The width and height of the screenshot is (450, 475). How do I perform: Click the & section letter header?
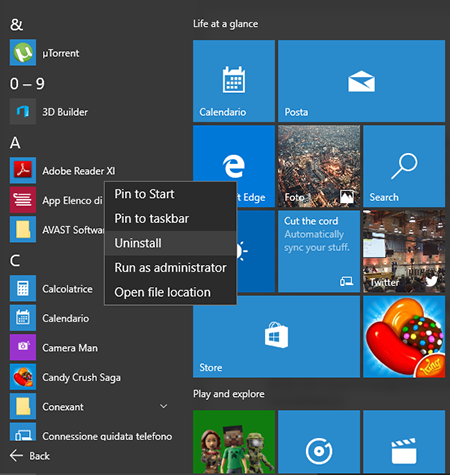click(16, 24)
